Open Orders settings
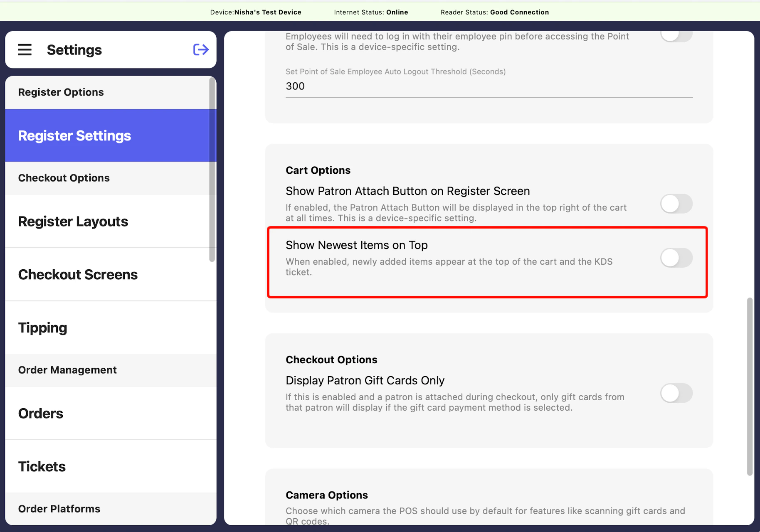Screen dimensions: 760x532 pyautogui.click(x=111, y=414)
